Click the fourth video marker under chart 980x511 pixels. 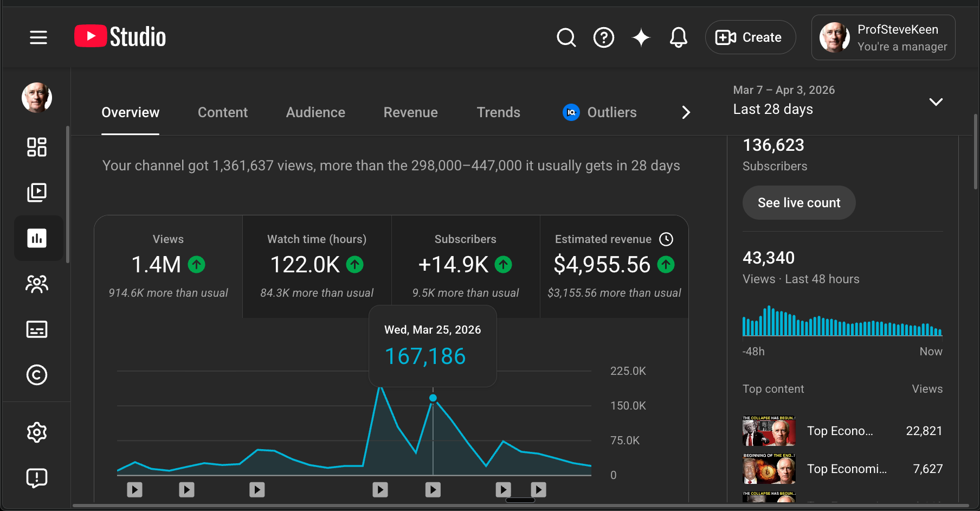tap(381, 490)
